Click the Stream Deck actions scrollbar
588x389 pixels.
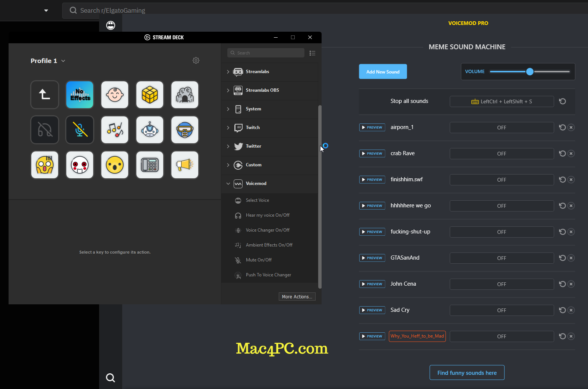(x=320, y=197)
